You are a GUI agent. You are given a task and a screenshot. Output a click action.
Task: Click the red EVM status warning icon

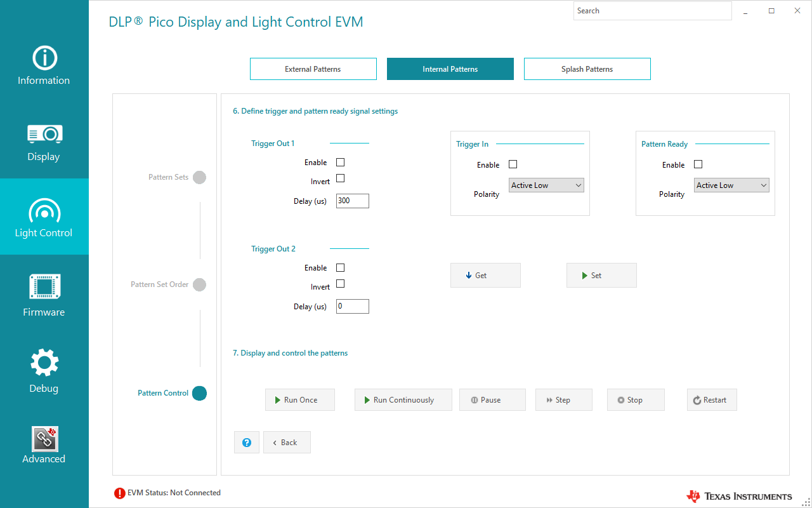pyautogui.click(x=120, y=493)
